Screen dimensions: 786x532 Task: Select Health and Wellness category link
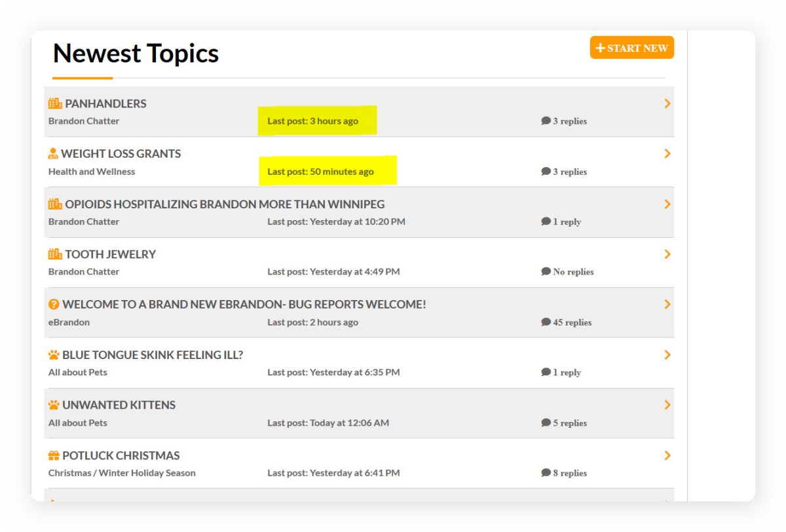(92, 172)
